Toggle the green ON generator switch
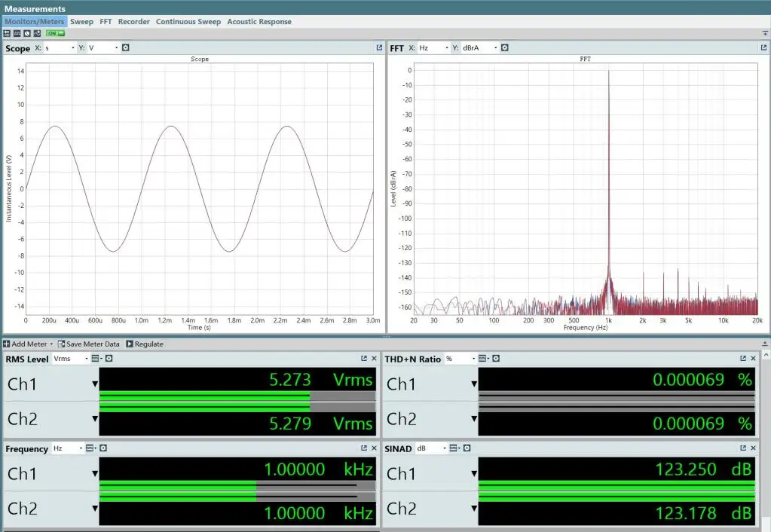The width and height of the screenshot is (771, 532). pyautogui.click(x=55, y=33)
